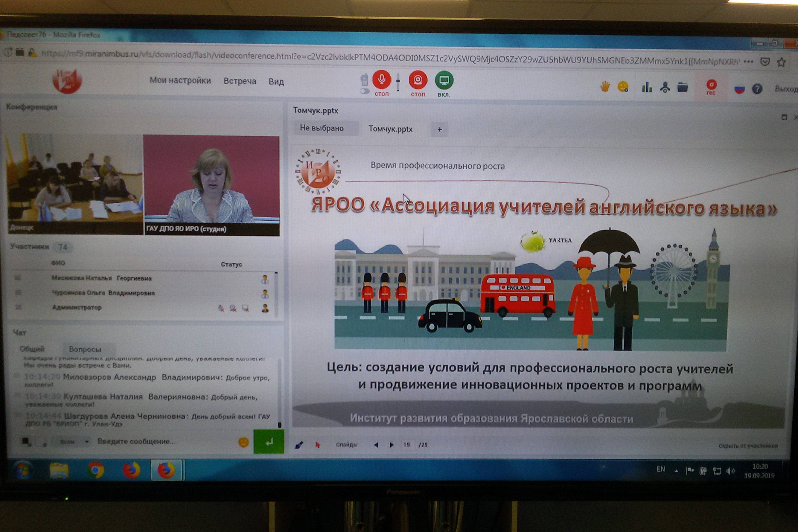The height and width of the screenshot is (532, 798).
Task: Select the drawing brush tool below the slide
Action: tap(299, 444)
